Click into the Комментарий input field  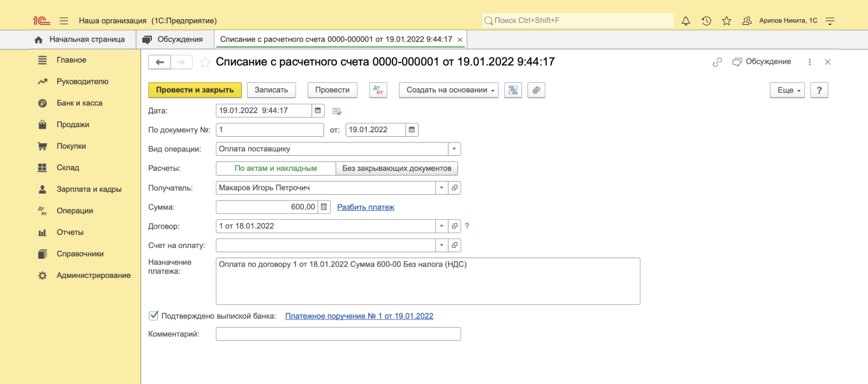coord(338,334)
